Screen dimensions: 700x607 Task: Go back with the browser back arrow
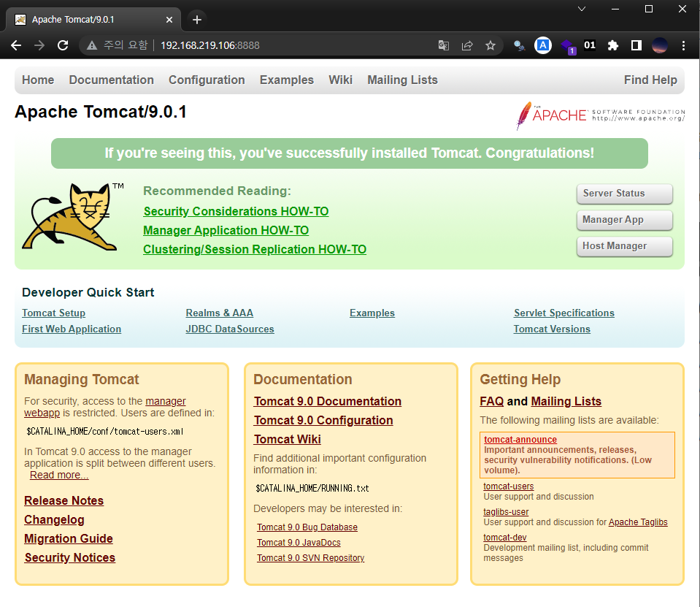click(x=16, y=45)
